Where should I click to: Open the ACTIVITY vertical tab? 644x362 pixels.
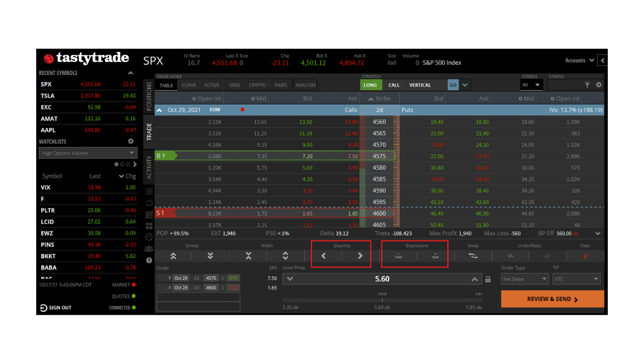point(149,167)
